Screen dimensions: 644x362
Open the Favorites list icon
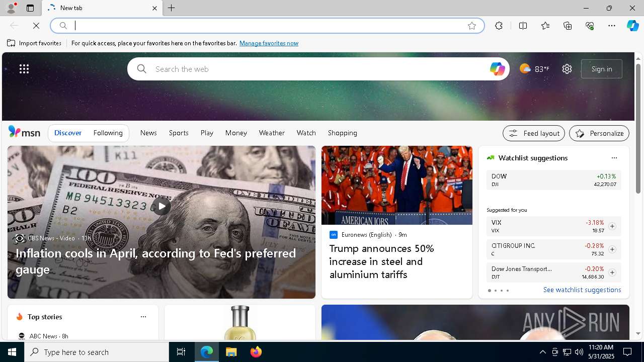pos(545,26)
